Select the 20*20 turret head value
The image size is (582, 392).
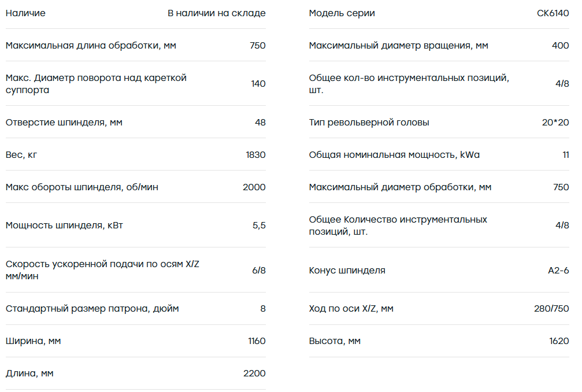[555, 122]
